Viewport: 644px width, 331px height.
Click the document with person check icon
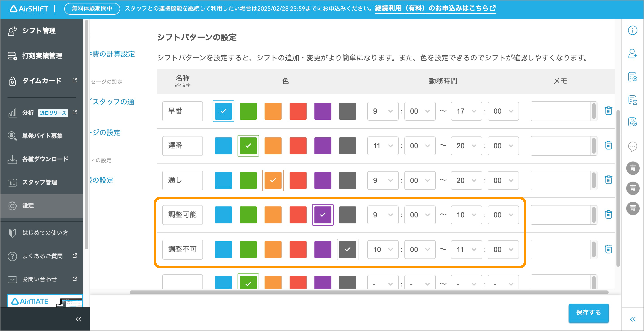click(633, 122)
